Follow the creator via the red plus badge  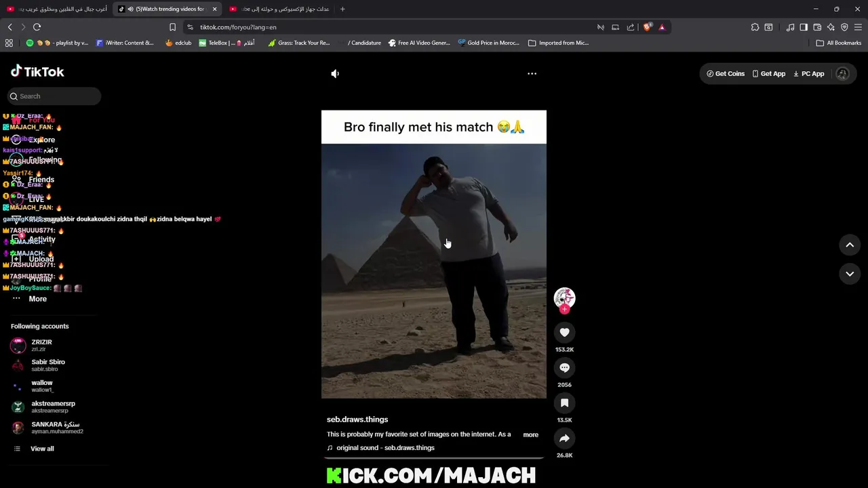[564, 310]
